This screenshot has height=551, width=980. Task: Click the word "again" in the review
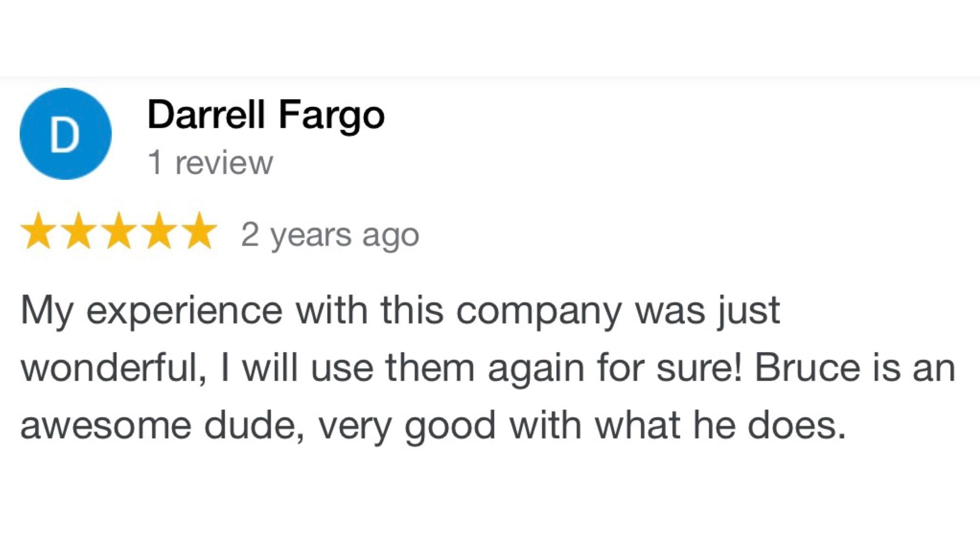pyautogui.click(x=535, y=369)
